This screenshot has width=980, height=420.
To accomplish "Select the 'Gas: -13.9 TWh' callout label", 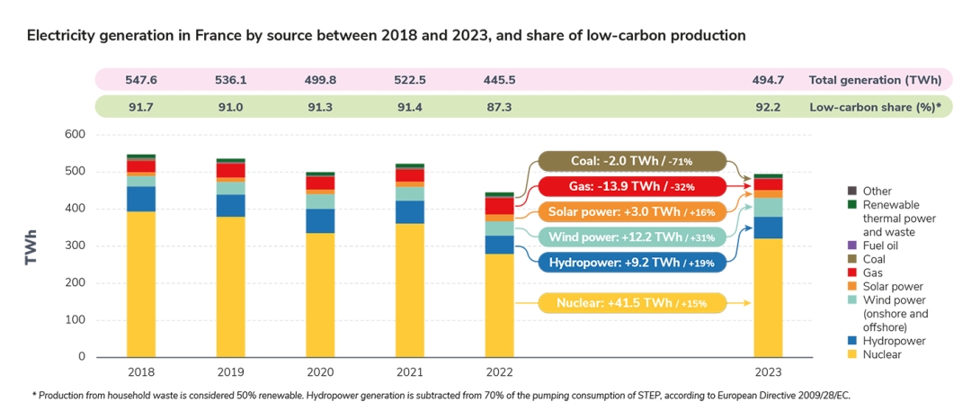I will pyautogui.click(x=632, y=186).
